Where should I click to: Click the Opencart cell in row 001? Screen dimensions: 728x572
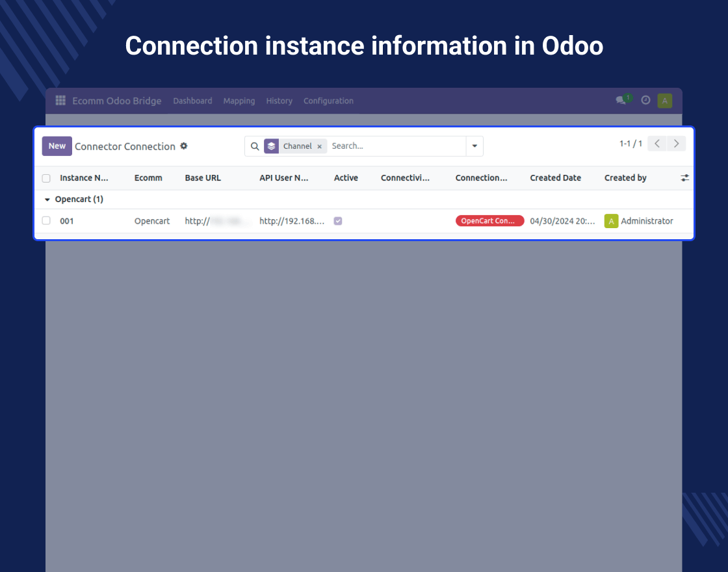[152, 221]
